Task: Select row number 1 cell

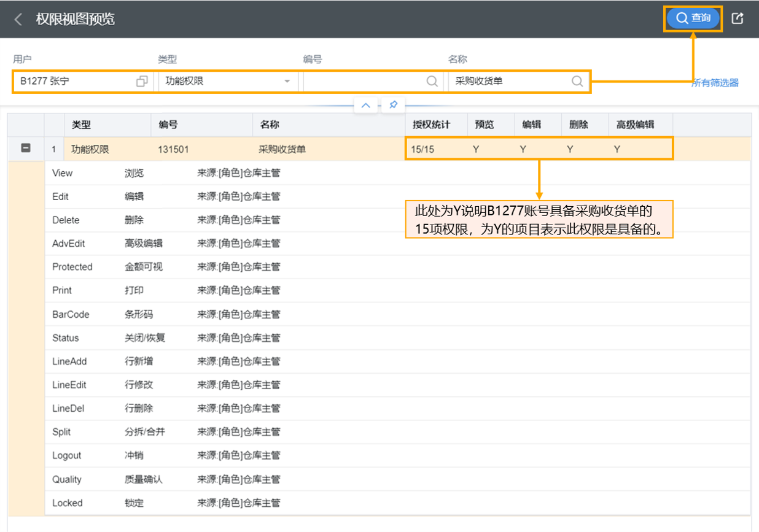Action: pos(54,149)
